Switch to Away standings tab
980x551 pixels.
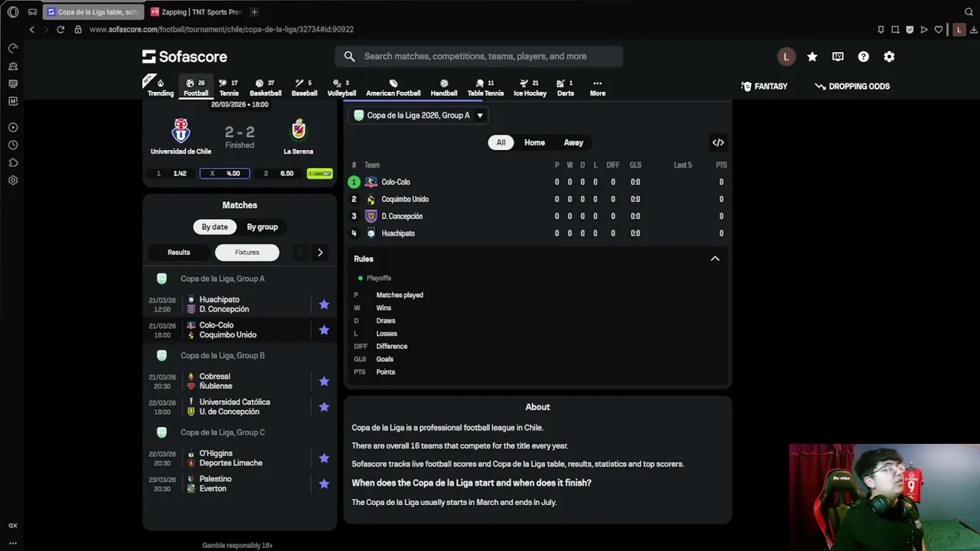(x=573, y=142)
